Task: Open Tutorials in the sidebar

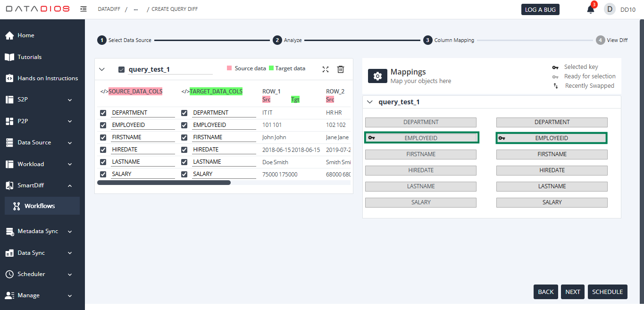Action: 29,57
